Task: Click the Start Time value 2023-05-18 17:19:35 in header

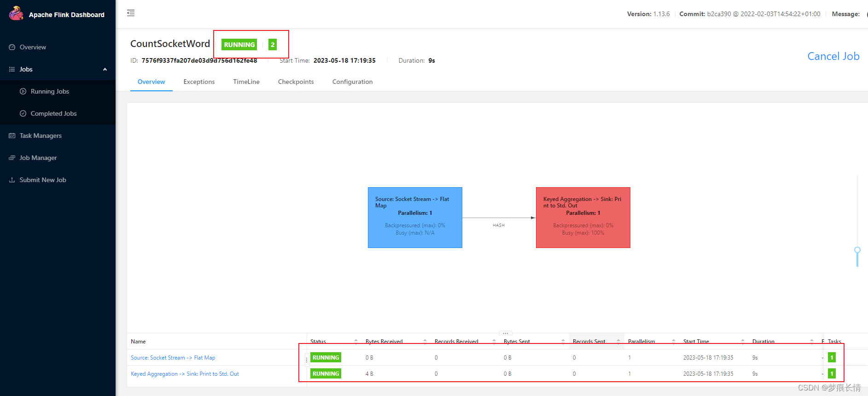Action: [344, 60]
